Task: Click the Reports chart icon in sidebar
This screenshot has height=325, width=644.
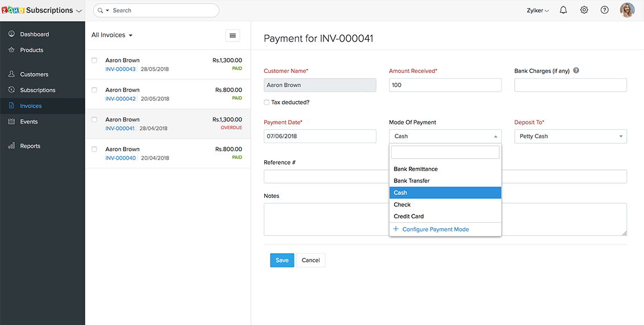Action: click(11, 146)
